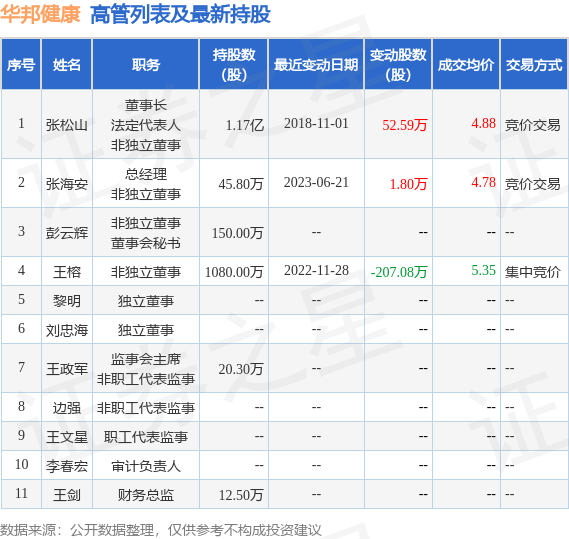The image size is (569, 539).
Task: Click the name 李春宏
Action: [x=67, y=466]
